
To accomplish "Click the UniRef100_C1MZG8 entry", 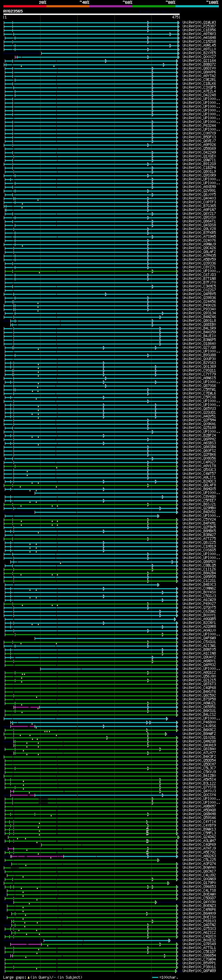I will coord(199,41).
